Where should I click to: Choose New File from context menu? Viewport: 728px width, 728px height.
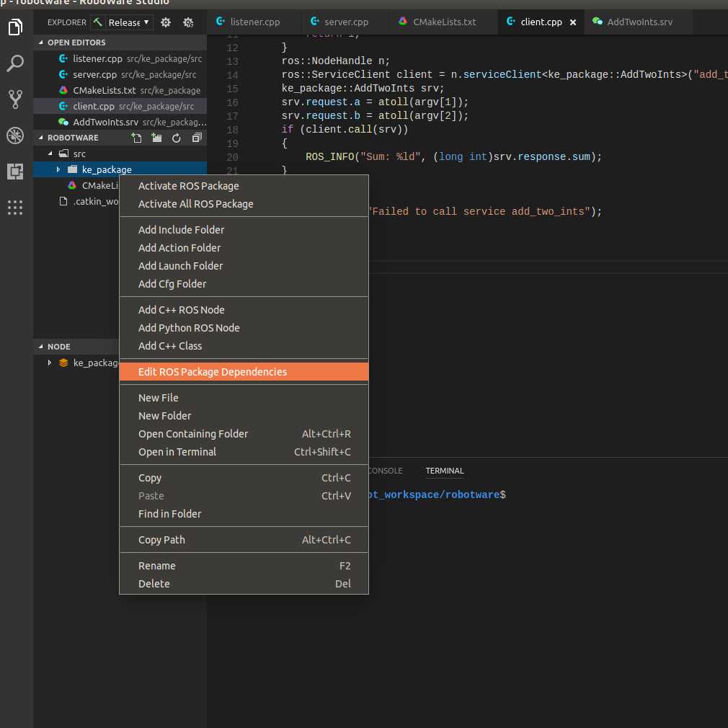(x=244, y=398)
